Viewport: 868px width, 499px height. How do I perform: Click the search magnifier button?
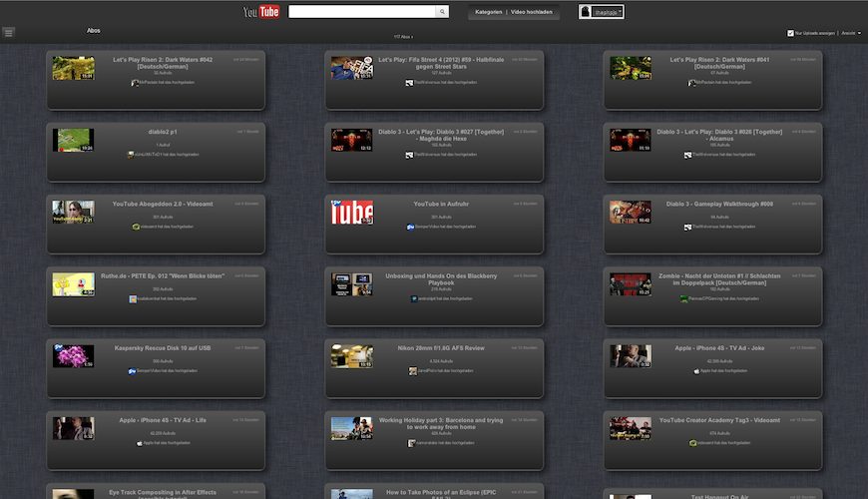coord(442,12)
